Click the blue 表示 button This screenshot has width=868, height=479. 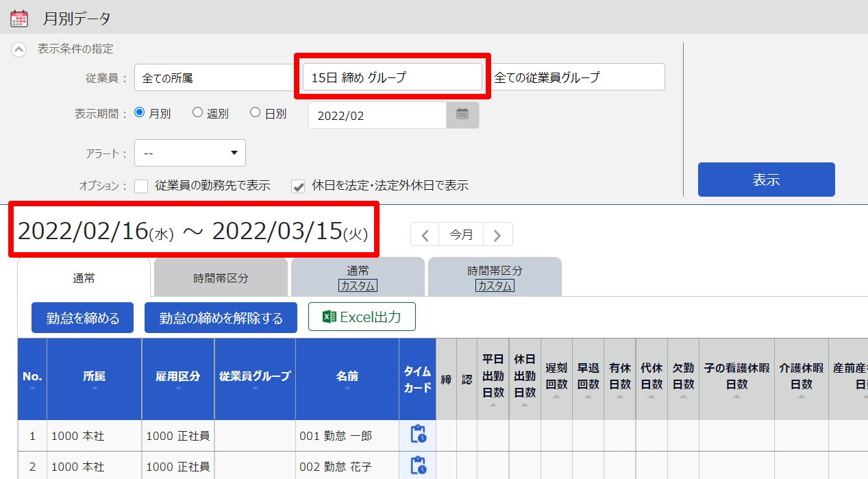[x=766, y=180]
